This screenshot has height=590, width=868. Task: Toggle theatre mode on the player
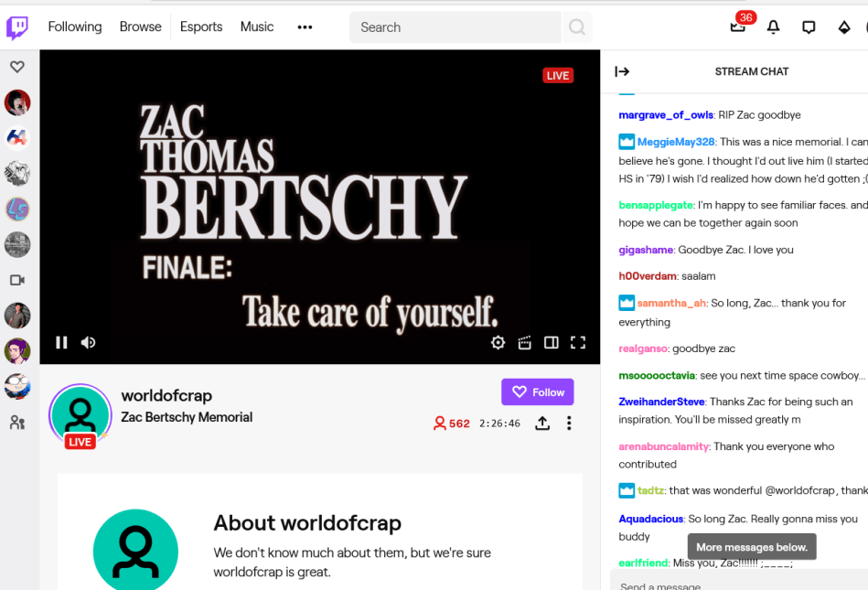tap(551, 342)
